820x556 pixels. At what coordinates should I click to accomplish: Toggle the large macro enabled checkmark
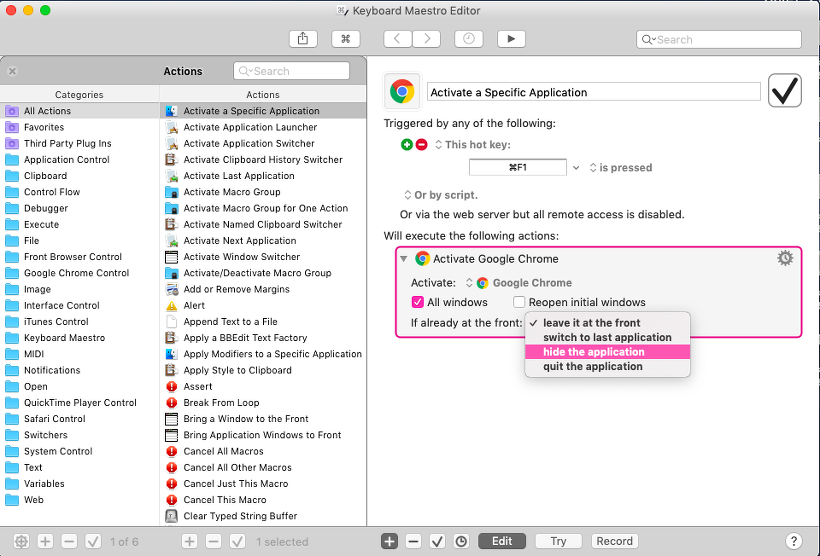tap(784, 90)
